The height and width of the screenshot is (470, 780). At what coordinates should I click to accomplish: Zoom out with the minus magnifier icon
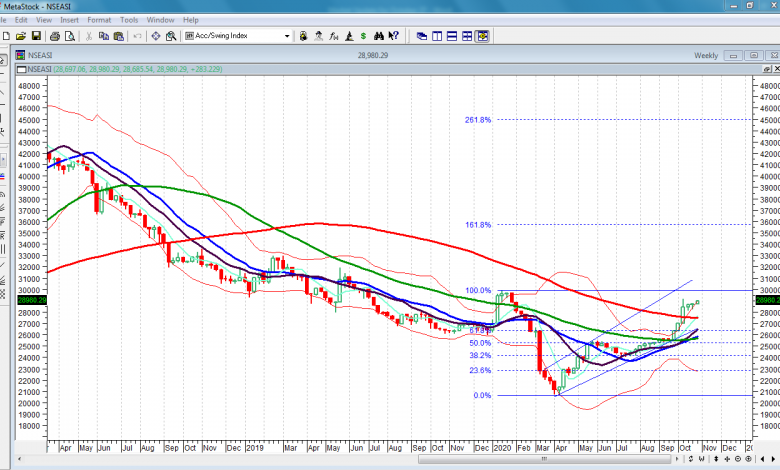(x=738, y=459)
